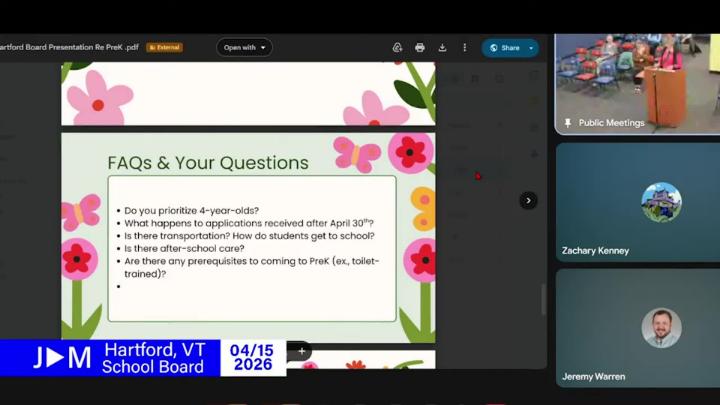Click Zachary Kenney's avatar image
The image size is (720, 405).
(x=661, y=202)
